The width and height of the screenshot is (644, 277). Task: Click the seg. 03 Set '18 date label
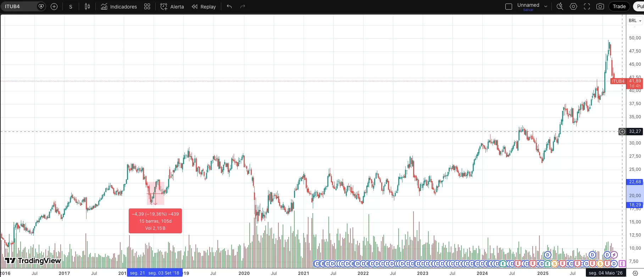[164, 273]
